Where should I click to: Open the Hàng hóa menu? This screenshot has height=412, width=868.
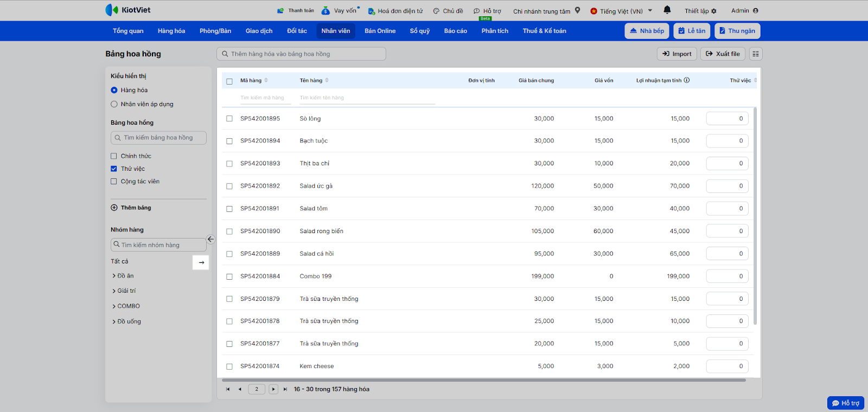[171, 31]
